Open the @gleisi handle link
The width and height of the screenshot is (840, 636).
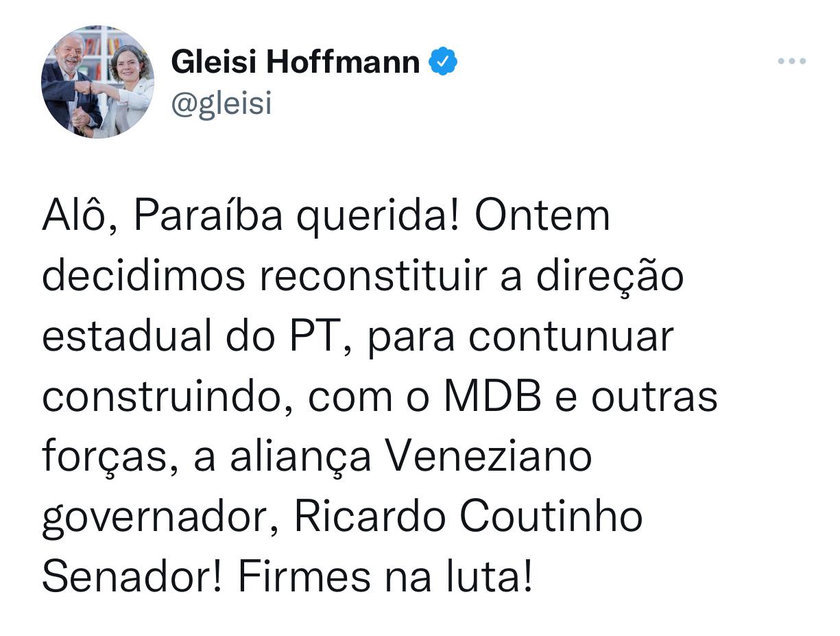tap(221, 104)
